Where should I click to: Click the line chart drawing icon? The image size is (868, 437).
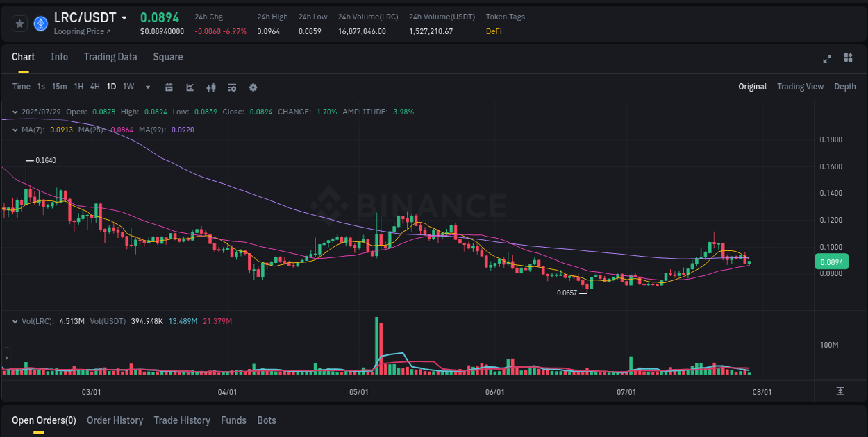[189, 87]
